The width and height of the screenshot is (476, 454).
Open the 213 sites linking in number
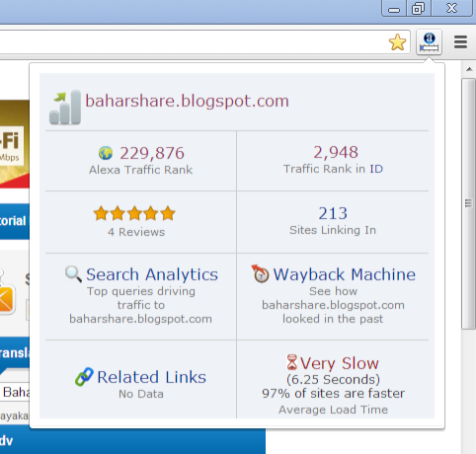(x=333, y=213)
